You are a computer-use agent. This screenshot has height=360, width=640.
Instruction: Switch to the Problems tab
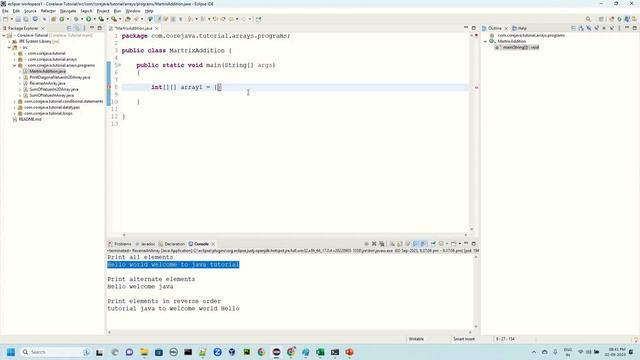(120, 244)
